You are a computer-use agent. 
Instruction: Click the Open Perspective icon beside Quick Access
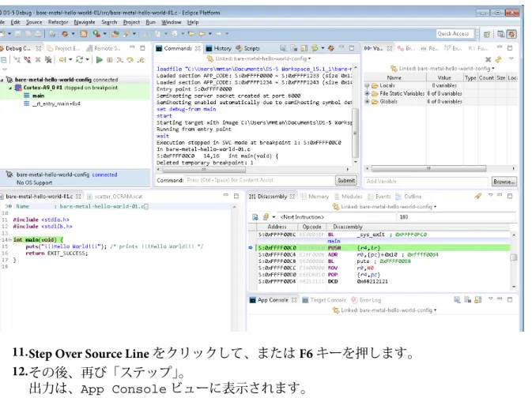pos(487,34)
